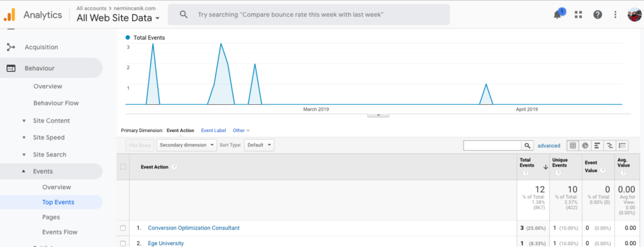Click the April 2019 peak on chart
This screenshot has height=247, width=644.
[486, 84]
